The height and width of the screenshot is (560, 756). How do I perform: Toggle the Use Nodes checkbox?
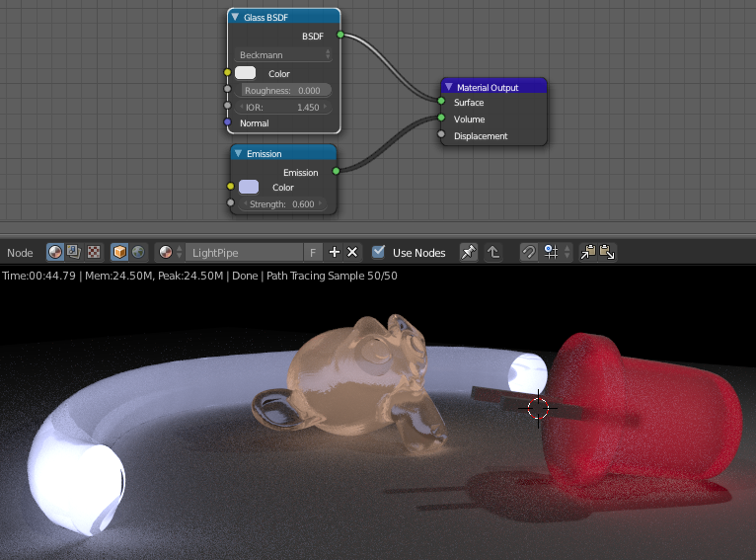pos(378,251)
